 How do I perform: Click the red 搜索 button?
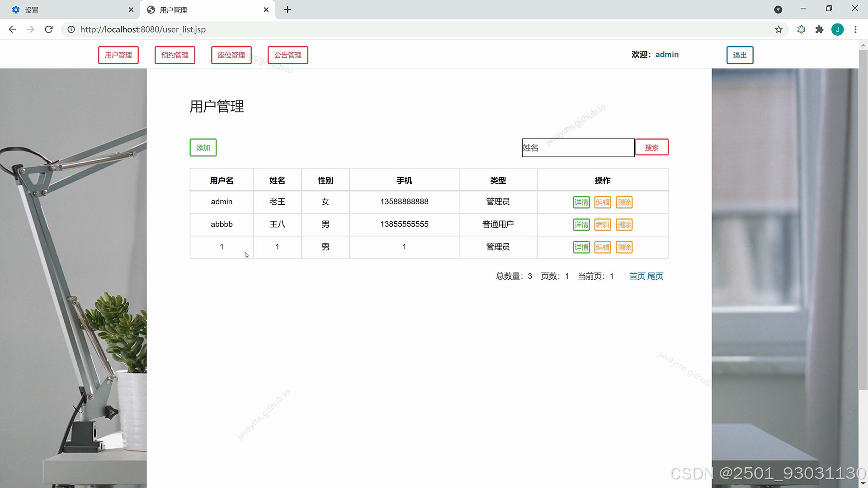tap(651, 147)
